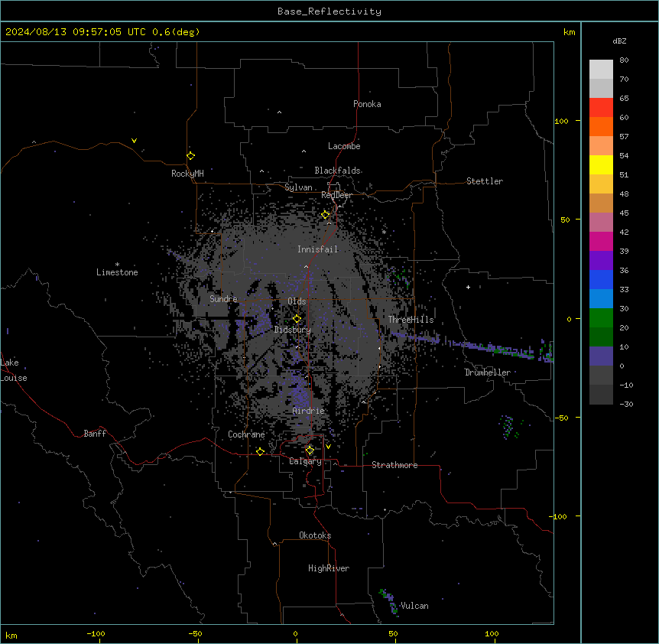Click the Base_Reflectivity title

click(329, 11)
